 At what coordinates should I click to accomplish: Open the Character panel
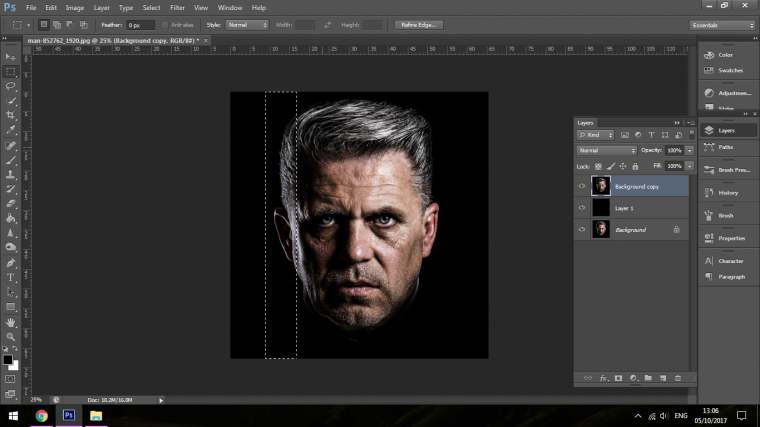(x=728, y=261)
